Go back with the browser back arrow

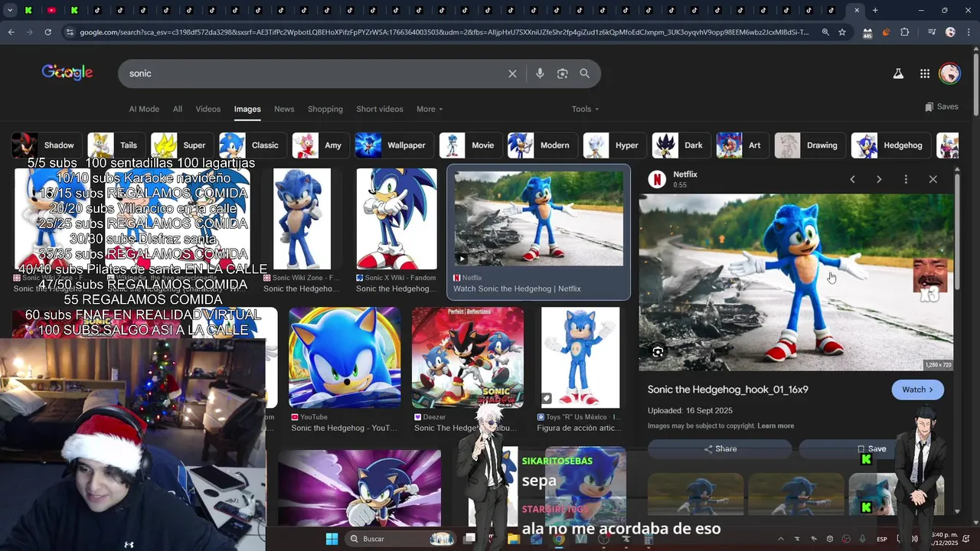(11, 32)
